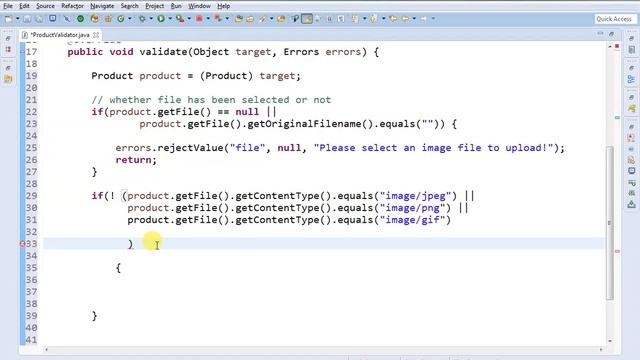Viewport: 640px width, 360px height.
Task: Toggle Mark Occurrences in toolbar
Action: pyautogui.click(x=307, y=19)
